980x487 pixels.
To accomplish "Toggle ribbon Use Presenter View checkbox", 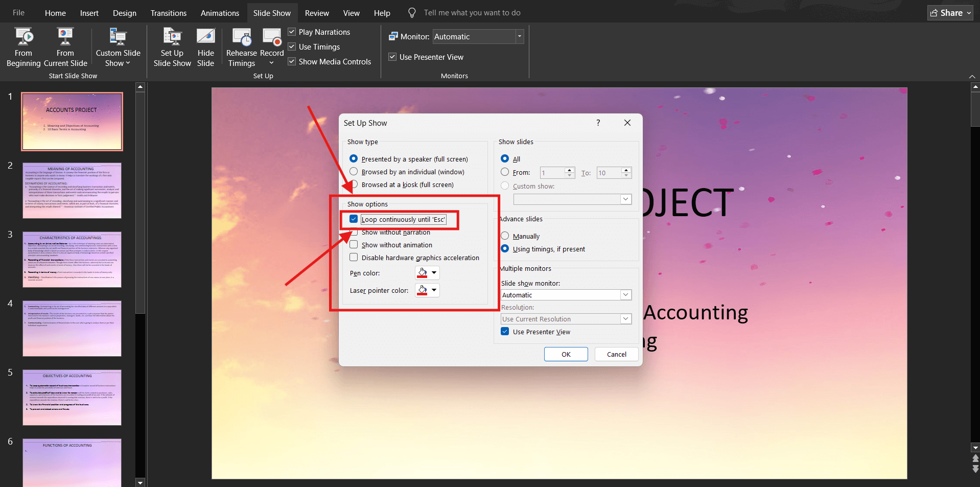I will click(392, 57).
